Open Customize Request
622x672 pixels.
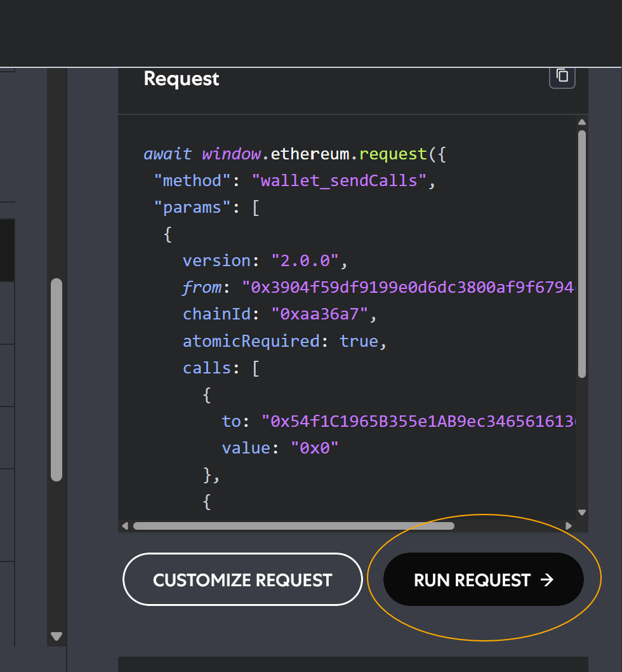[x=242, y=579]
